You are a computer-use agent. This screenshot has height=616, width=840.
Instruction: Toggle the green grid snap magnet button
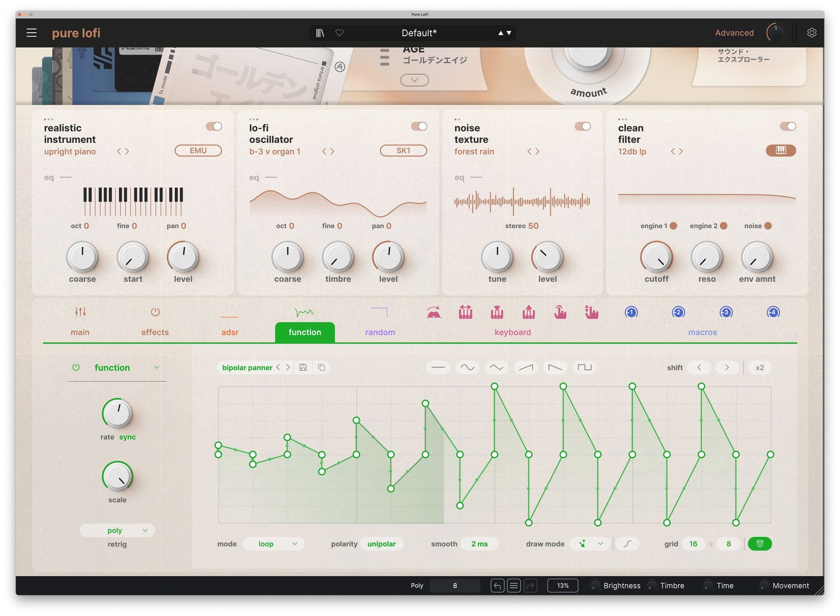tap(759, 543)
